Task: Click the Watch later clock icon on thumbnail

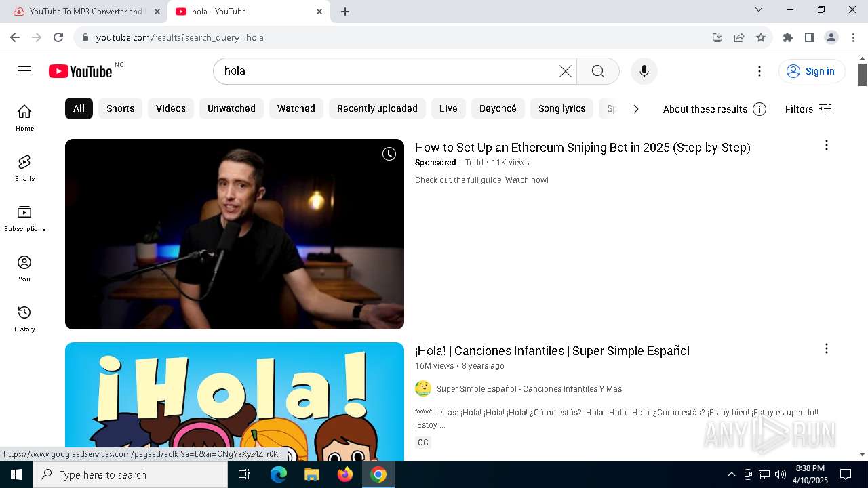Action: 389,154
